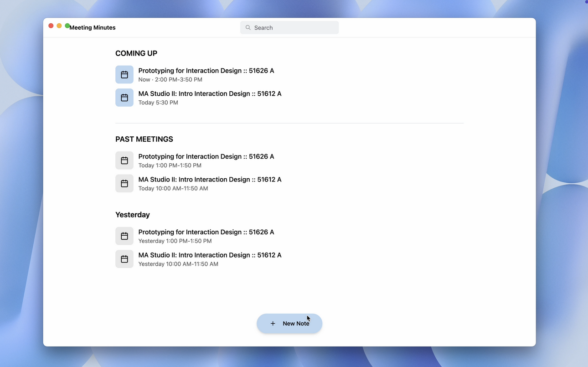Open the MA Studio II meeting scheduled today 5:30 PM
The width and height of the screenshot is (588, 367).
point(210,93)
